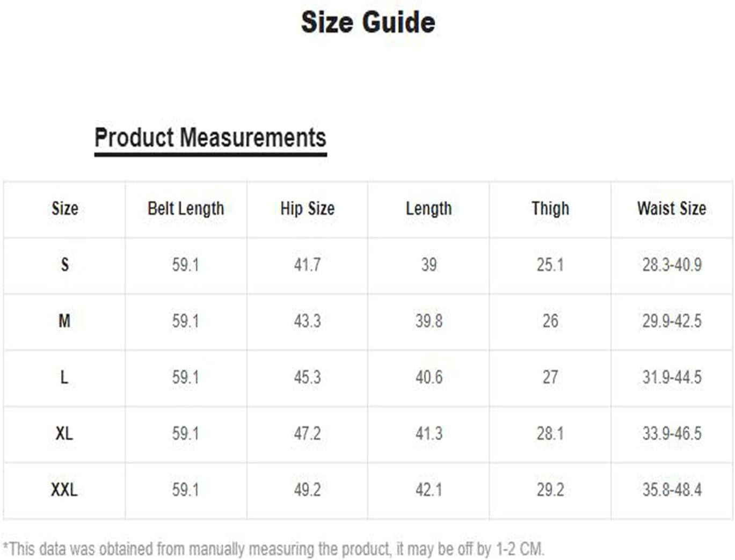
Task: Select the Length column header
Action: (428, 208)
